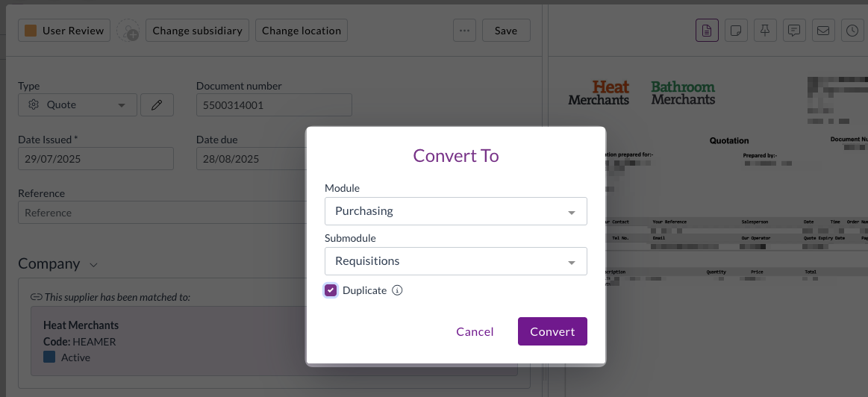Viewport: 868px width, 397px height.
Task: Click the pin icon in toolbar
Action: click(765, 31)
